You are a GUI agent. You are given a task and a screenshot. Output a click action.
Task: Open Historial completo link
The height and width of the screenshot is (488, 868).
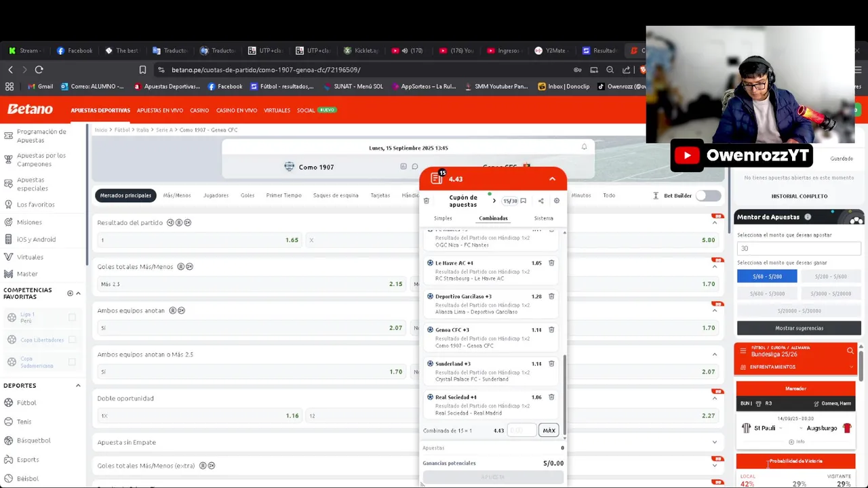coord(799,196)
